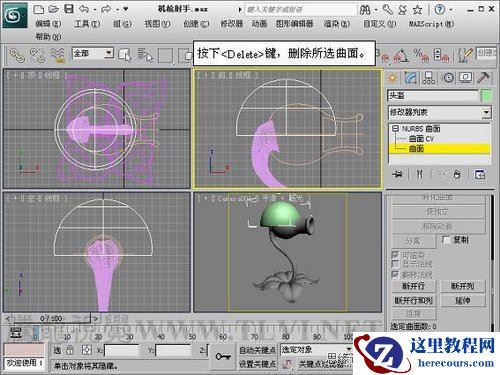
Task: Select the Surface CV sub-object row
Action: [x=421, y=138]
